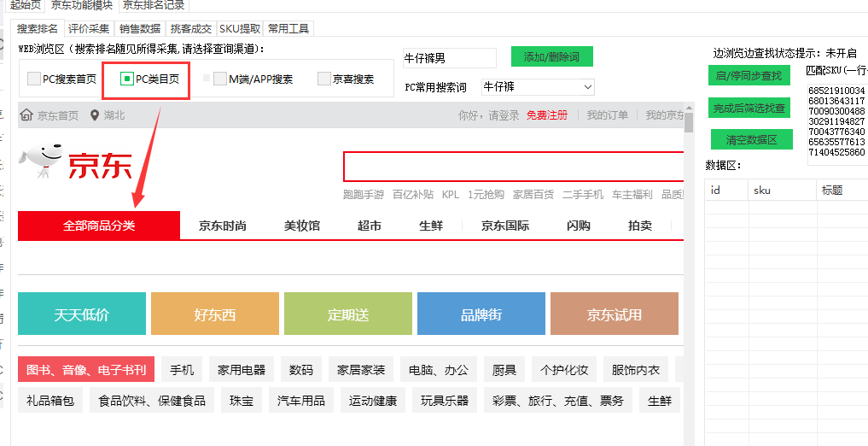
Task: Select the 数码 category
Action: tap(301, 370)
